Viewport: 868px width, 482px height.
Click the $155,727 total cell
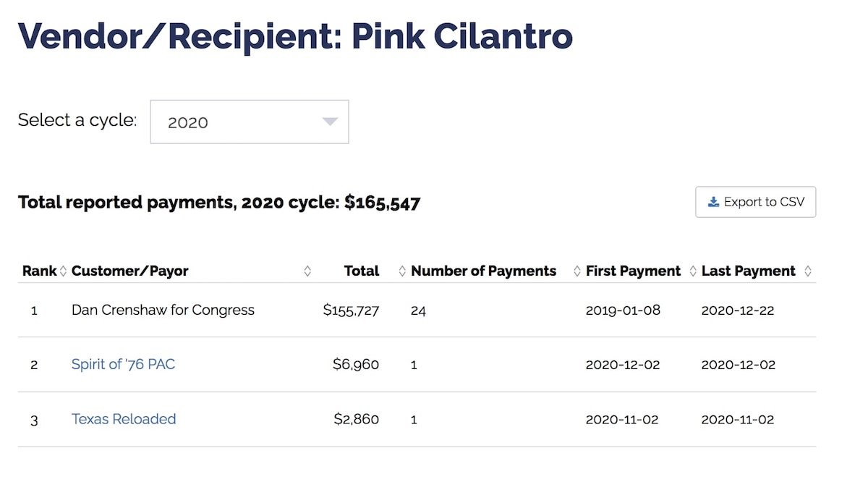click(352, 310)
